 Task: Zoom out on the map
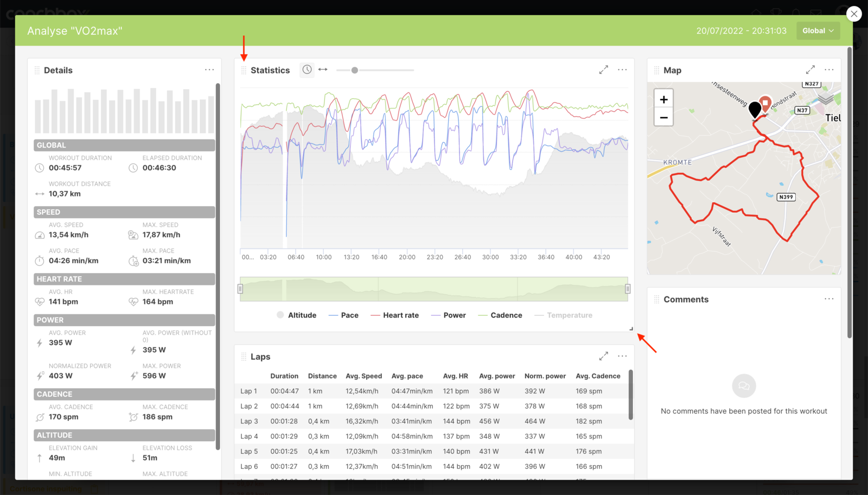[x=663, y=117]
